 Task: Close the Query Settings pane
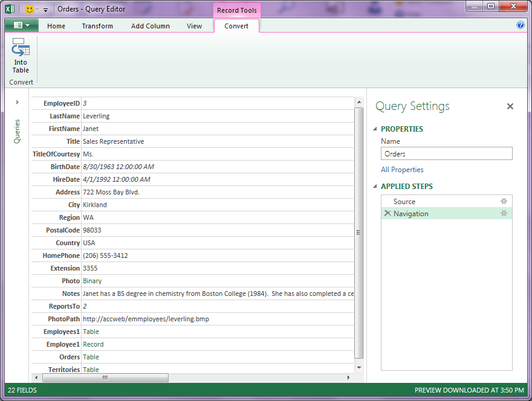coord(510,106)
